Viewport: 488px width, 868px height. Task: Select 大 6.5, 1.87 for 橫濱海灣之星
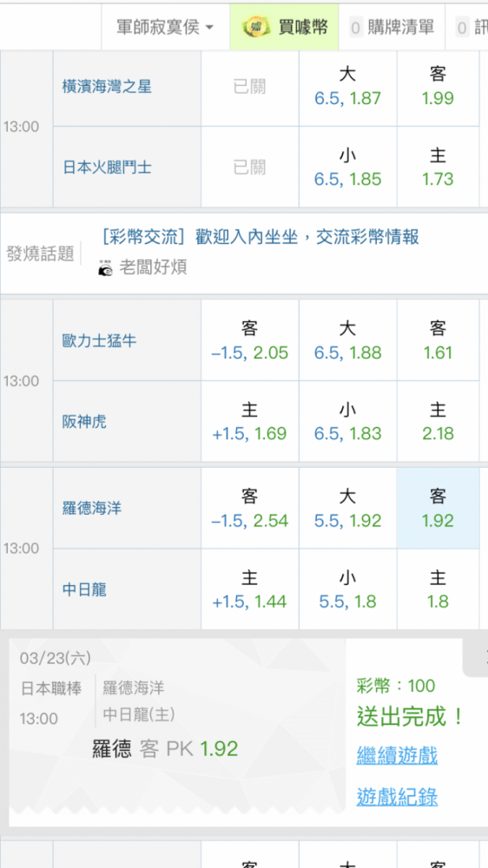tap(348, 86)
